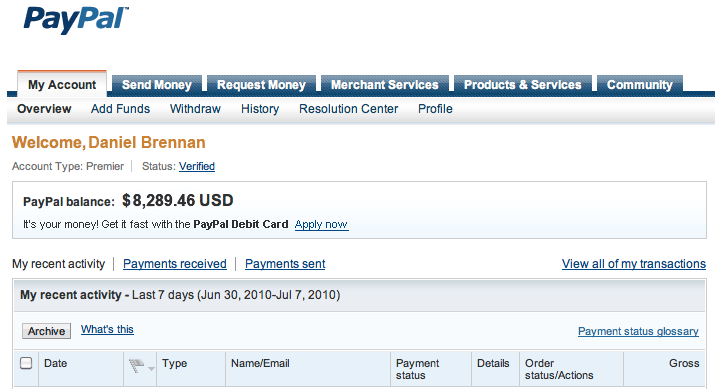Open Merchant Services tab
715x389 pixels.
tap(385, 85)
